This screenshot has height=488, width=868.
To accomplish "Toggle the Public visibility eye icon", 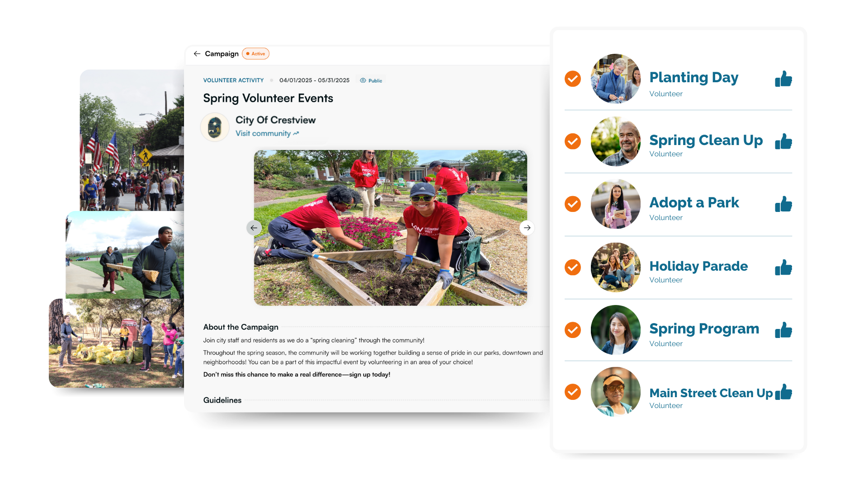I will (x=363, y=80).
